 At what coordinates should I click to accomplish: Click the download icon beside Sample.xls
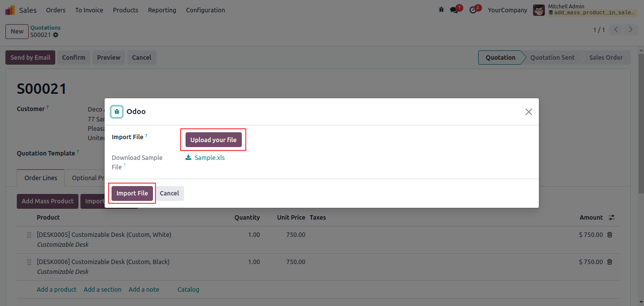pyautogui.click(x=189, y=158)
